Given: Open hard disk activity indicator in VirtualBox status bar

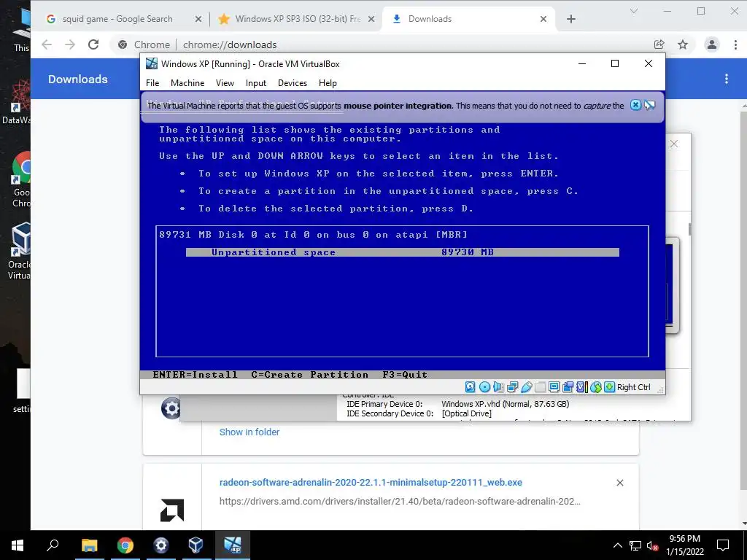Looking at the screenshot, I should (471, 387).
